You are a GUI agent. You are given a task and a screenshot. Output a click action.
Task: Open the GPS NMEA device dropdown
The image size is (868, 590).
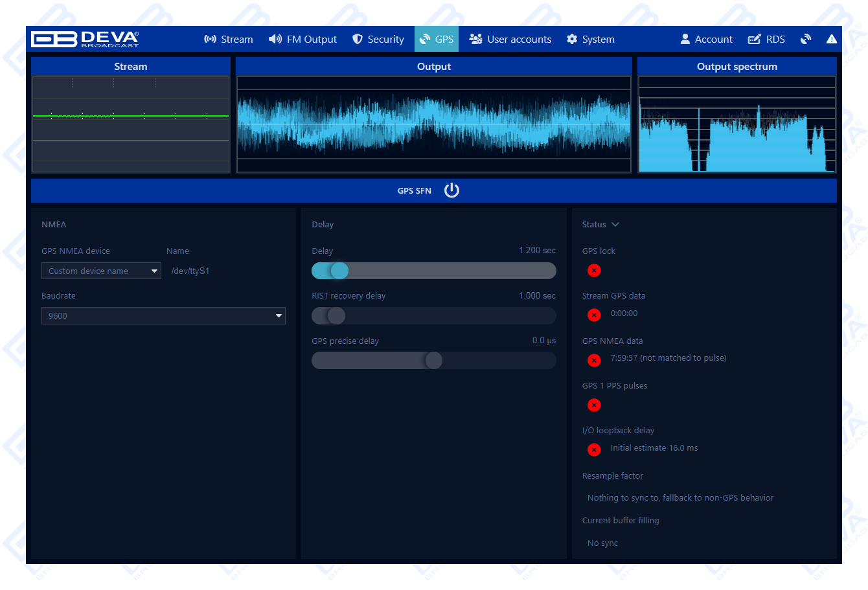[x=101, y=271]
